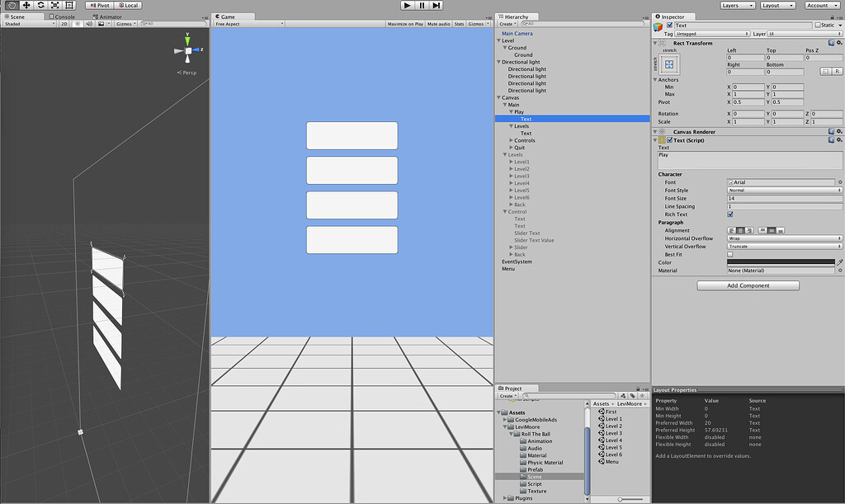Open the Horizontal Overflow dropdown

coord(782,238)
